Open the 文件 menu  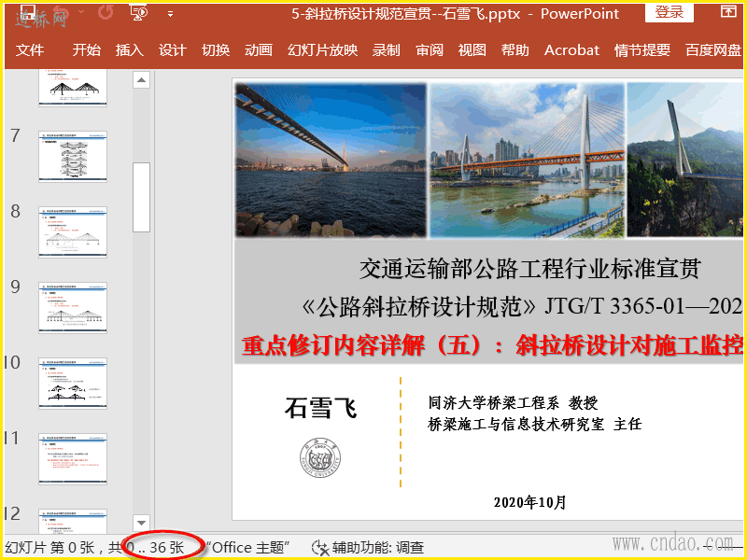30,50
